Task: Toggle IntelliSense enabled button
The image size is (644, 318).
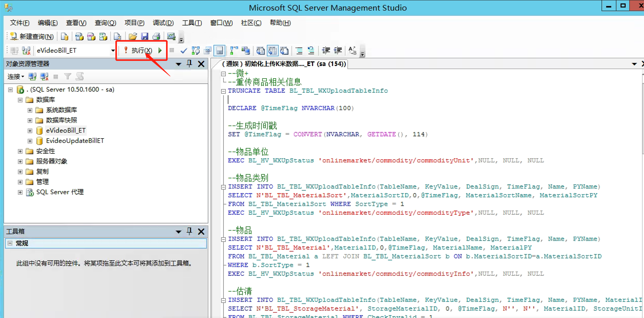Action: click(220, 50)
